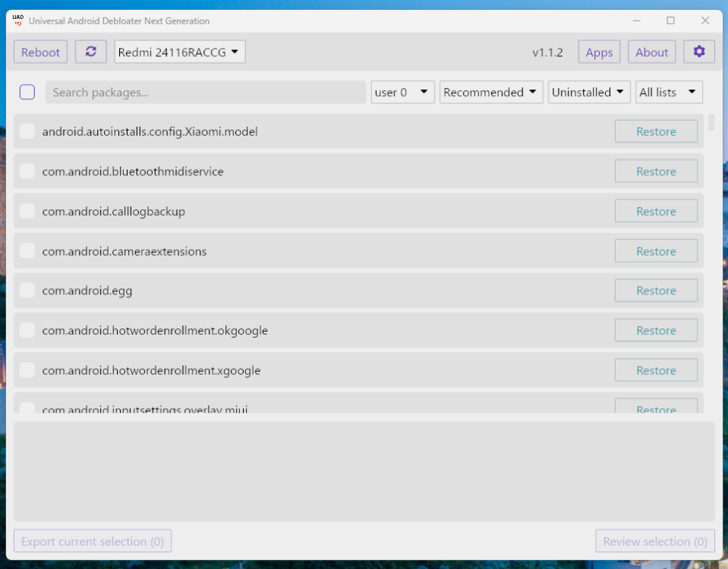This screenshot has height=569, width=728.
Task: Check the com.android.egg package checkbox
Action: (x=27, y=291)
